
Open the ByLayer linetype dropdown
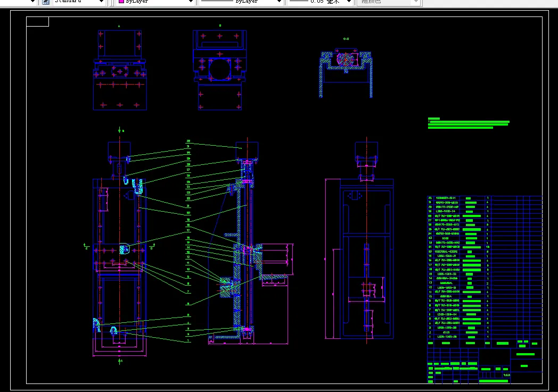click(280, 2)
